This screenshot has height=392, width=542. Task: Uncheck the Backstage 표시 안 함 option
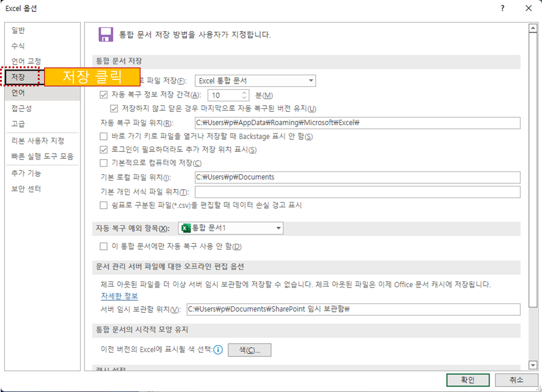pyautogui.click(x=103, y=136)
